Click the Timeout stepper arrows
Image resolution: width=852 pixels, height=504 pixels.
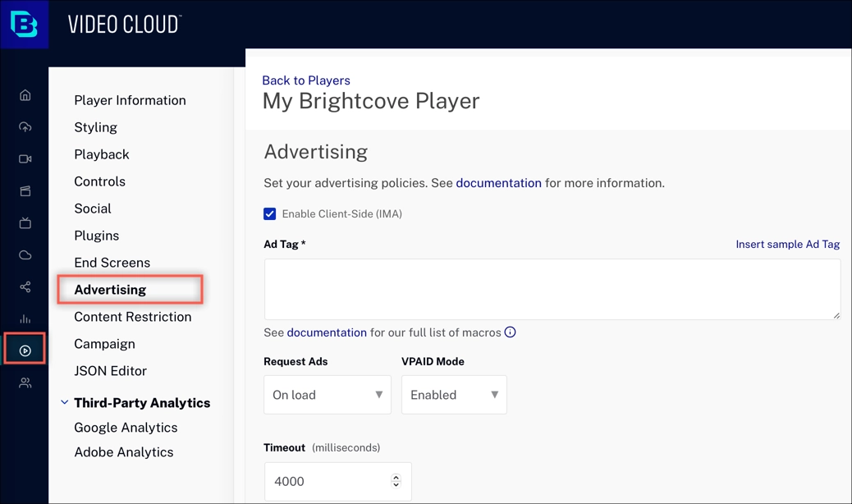point(396,481)
